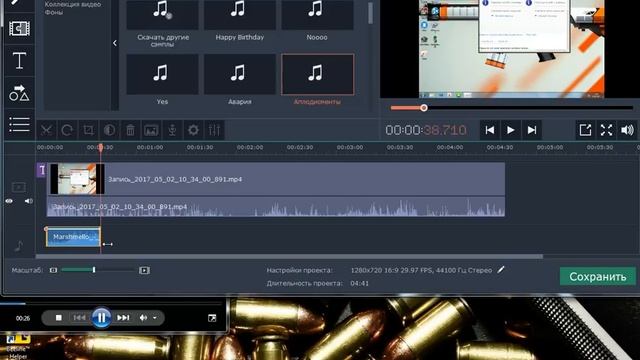Click media player volume icon
Screen dimensions: 640x360
[143, 318]
